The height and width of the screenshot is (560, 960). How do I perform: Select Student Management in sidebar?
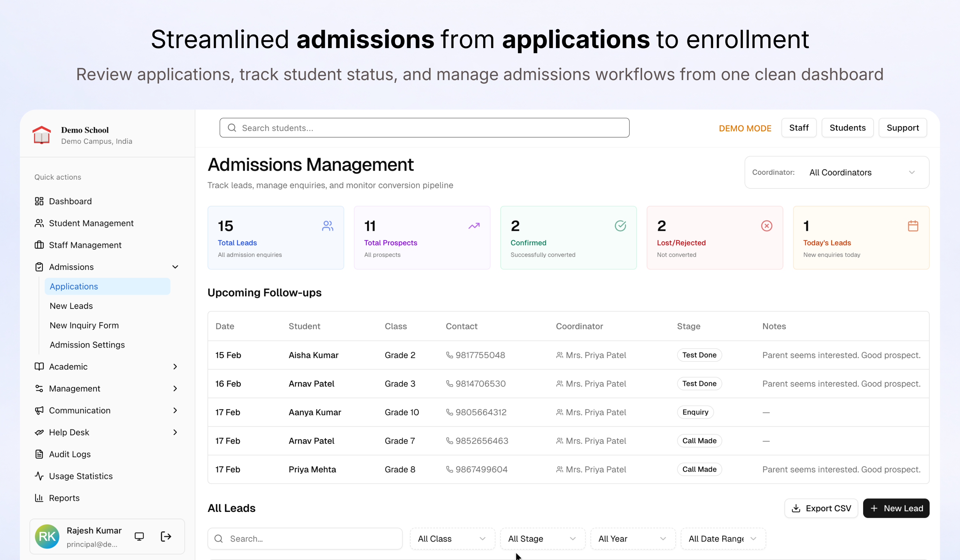click(x=91, y=223)
